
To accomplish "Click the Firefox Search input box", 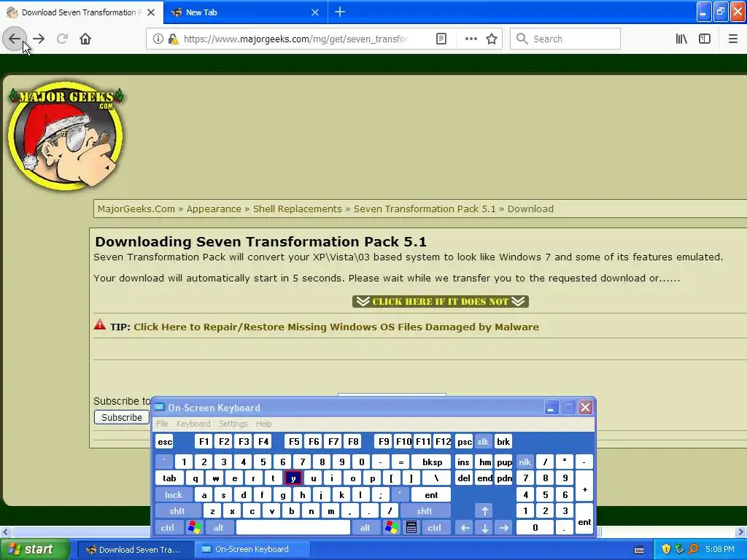I will coord(565,39).
